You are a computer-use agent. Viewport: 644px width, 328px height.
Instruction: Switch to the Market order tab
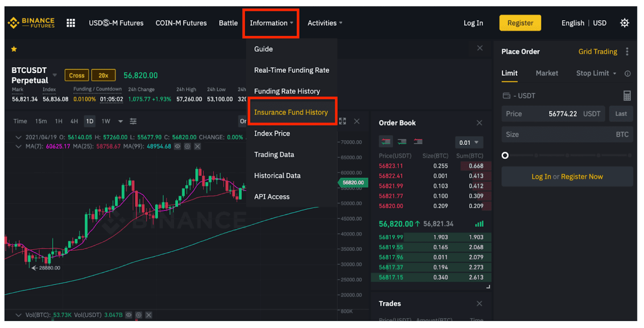547,73
